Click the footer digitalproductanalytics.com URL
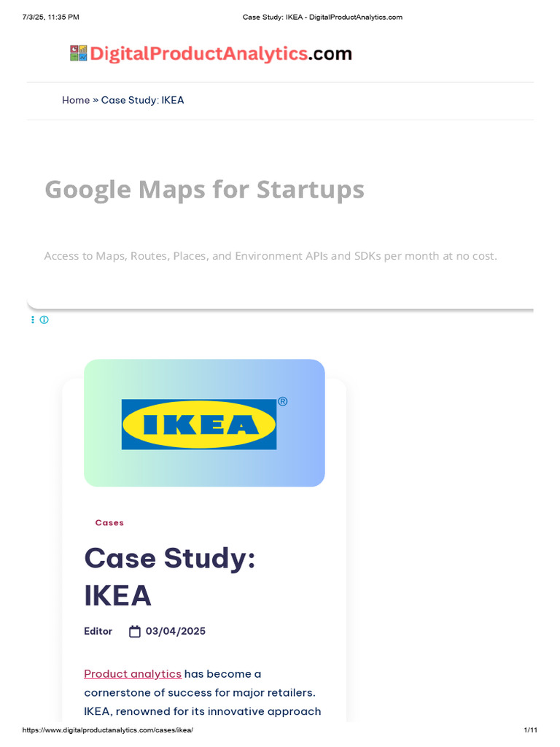 point(108,730)
